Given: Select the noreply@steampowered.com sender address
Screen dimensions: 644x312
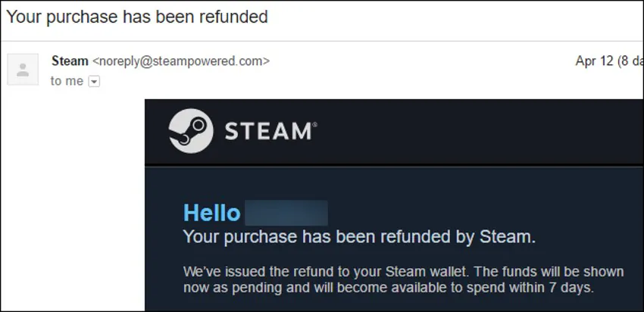Looking at the screenshot, I should tap(181, 61).
